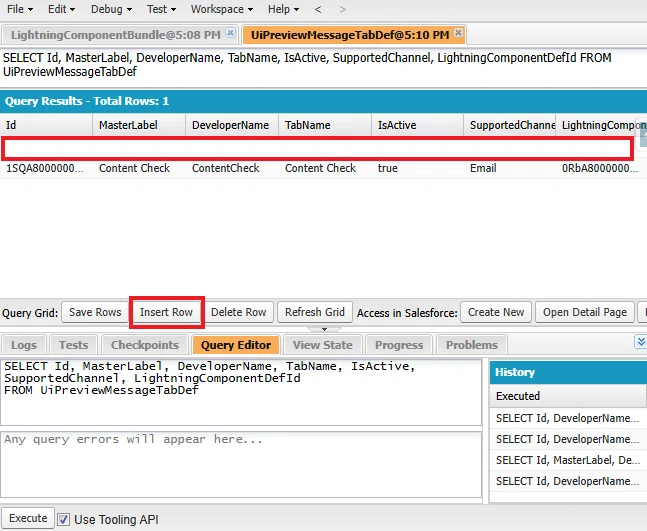
Task: Open the second SELECT Id, DeveloperName history entry
Action: click(x=568, y=439)
